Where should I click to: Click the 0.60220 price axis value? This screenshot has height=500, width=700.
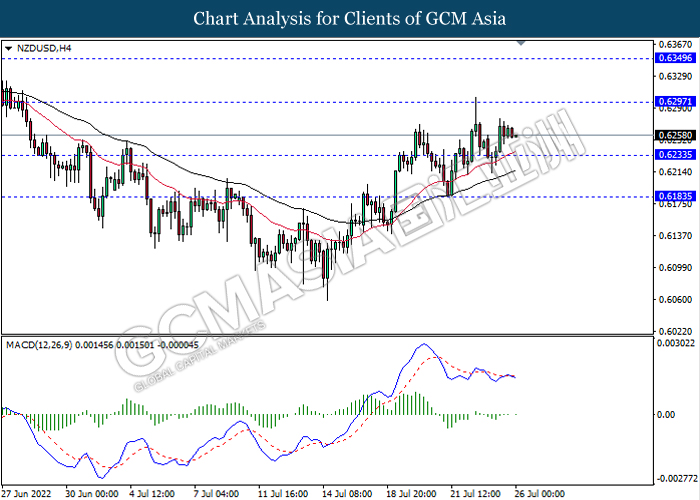click(675, 331)
